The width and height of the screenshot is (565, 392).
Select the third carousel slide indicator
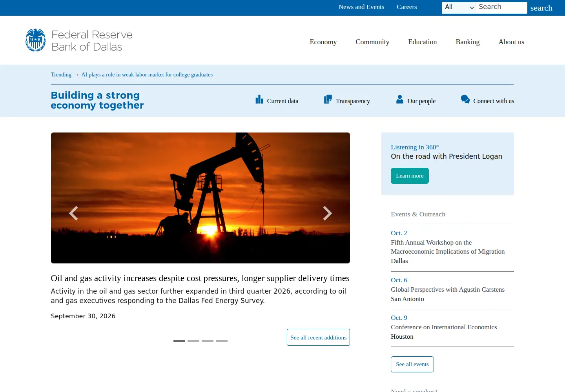click(208, 341)
